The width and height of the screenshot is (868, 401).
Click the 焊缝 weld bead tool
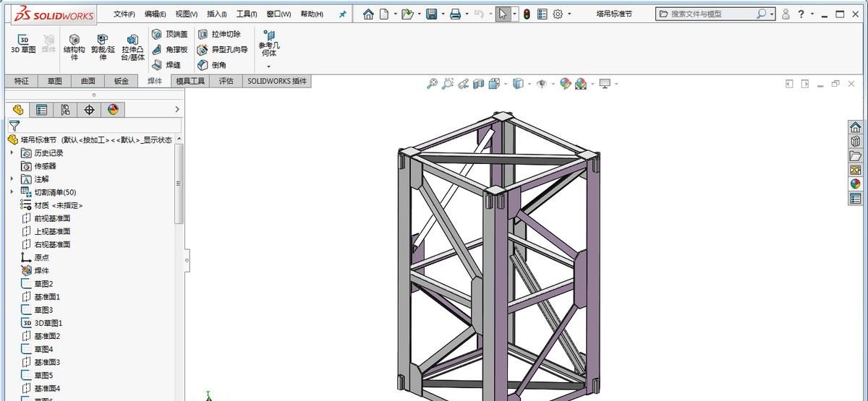pyautogui.click(x=166, y=64)
